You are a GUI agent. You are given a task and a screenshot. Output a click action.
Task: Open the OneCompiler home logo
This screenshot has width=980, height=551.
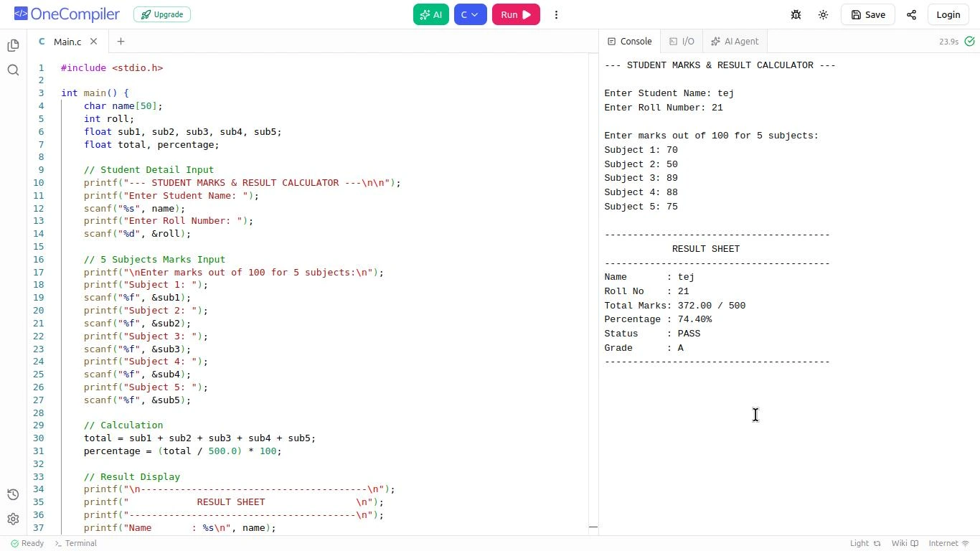pyautogui.click(x=67, y=14)
